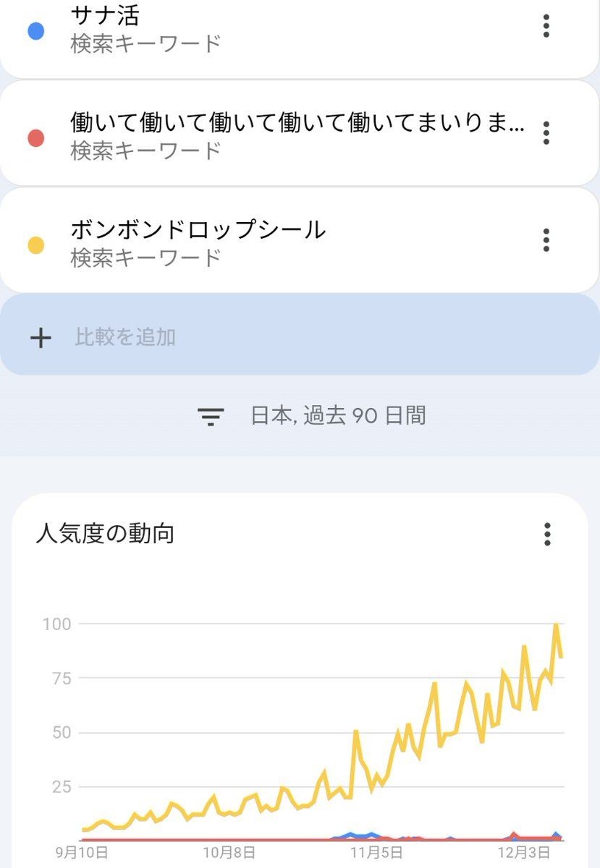
Task: Open the 人気度の動向 chart options menu
Action: pyautogui.click(x=548, y=534)
